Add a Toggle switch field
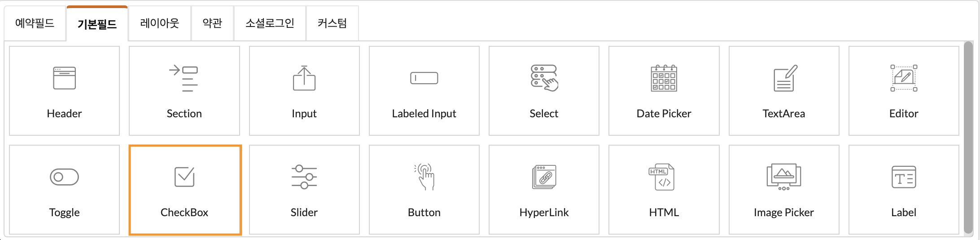 tap(64, 190)
